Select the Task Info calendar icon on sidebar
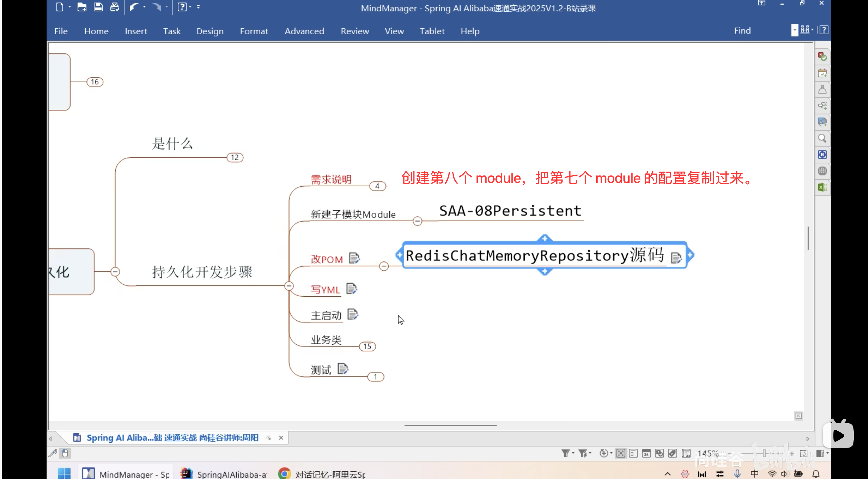The image size is (868, 479). click(x=823, y=73)
